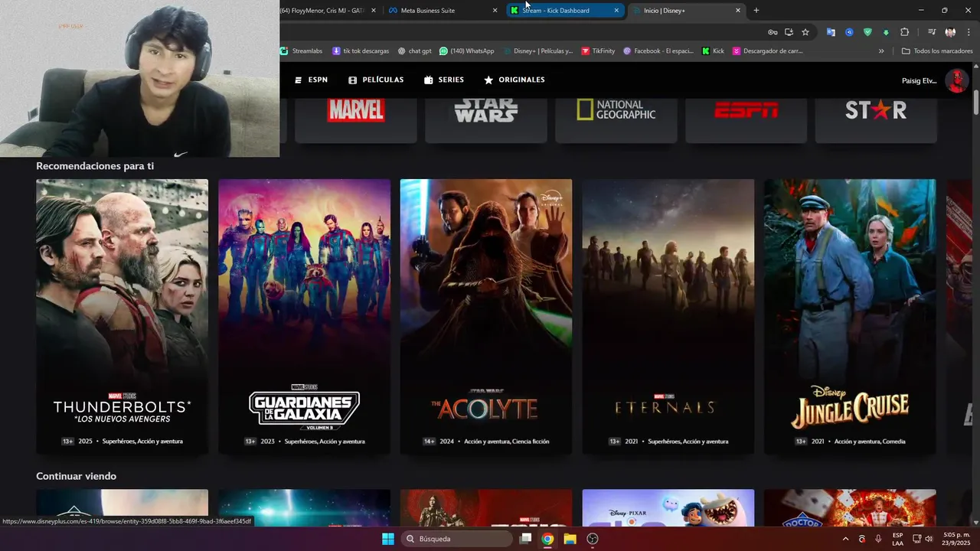This screenshot has width=980, height=551.
Task: Open a new browser tab
Action: pos(756,11)
